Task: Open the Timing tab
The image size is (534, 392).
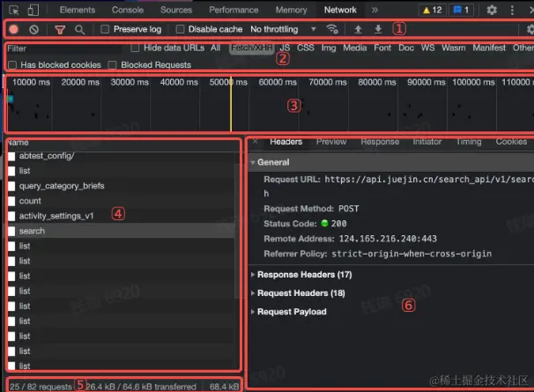Action: point(469,141)
